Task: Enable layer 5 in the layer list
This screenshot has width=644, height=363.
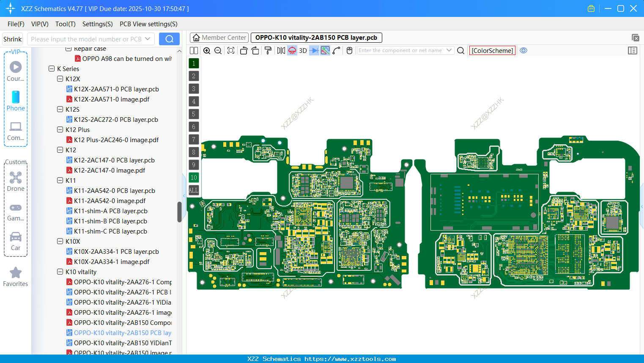Action: click(x=194, y=114)
